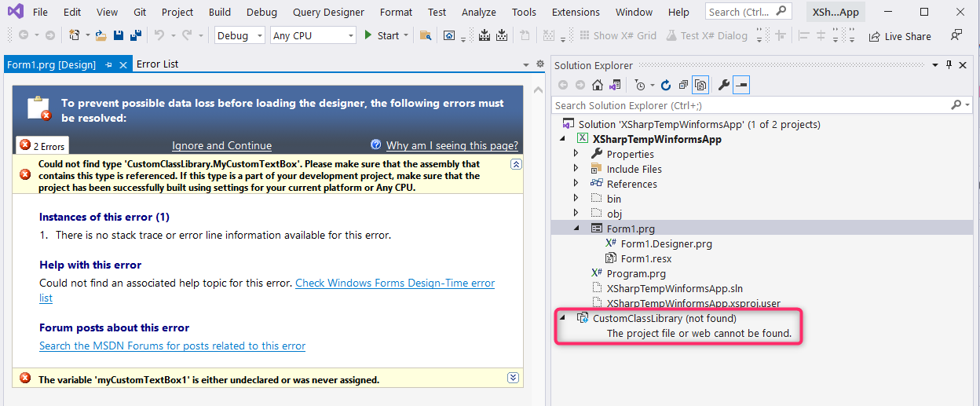This screenshot has width=980, height=406.
Task: Click the Ignore and Continue link
Action: click(221, 145)
